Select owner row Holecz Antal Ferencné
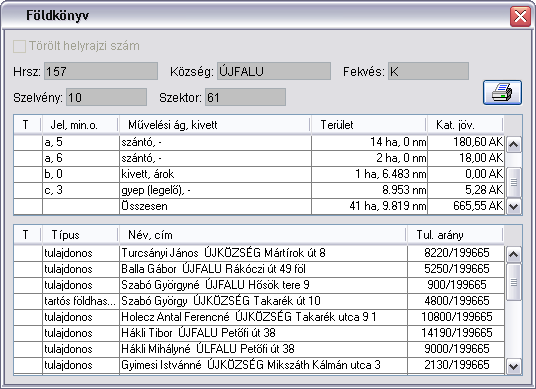This screenshot has width=536, height=389. click(x=259, y=317)
